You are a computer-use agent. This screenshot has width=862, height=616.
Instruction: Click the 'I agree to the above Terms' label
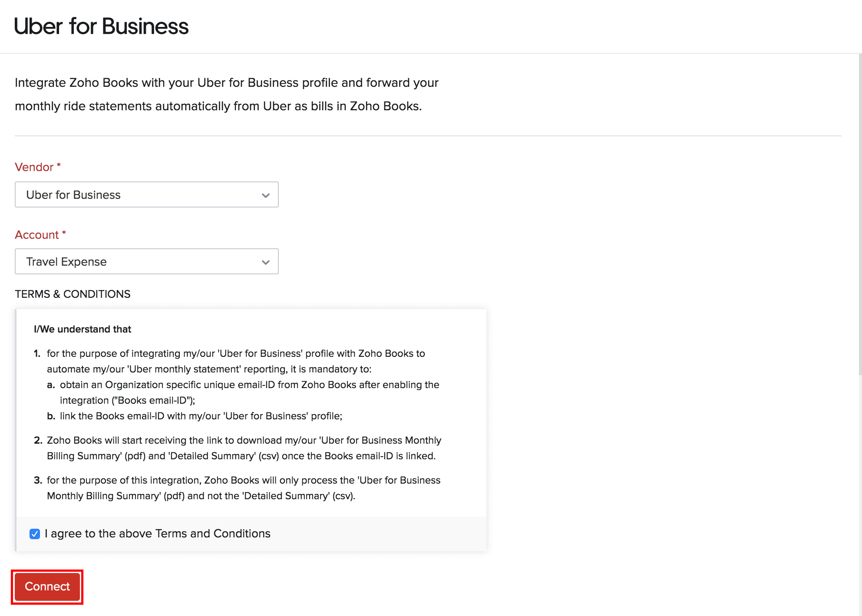[157, 534]
